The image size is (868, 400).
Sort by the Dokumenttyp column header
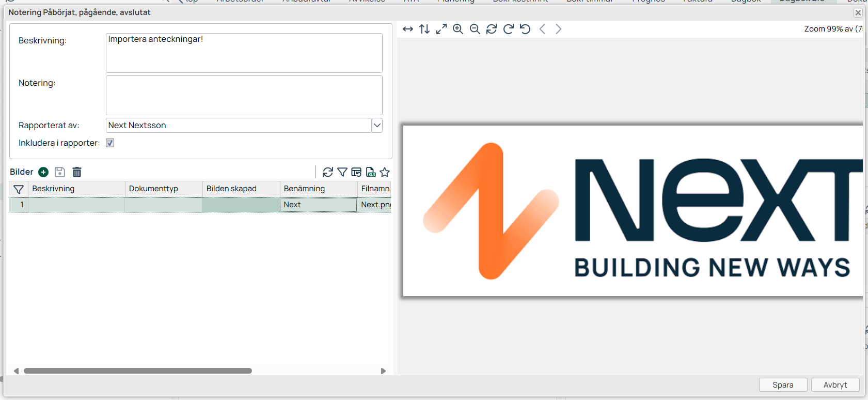tap(164, 189)
